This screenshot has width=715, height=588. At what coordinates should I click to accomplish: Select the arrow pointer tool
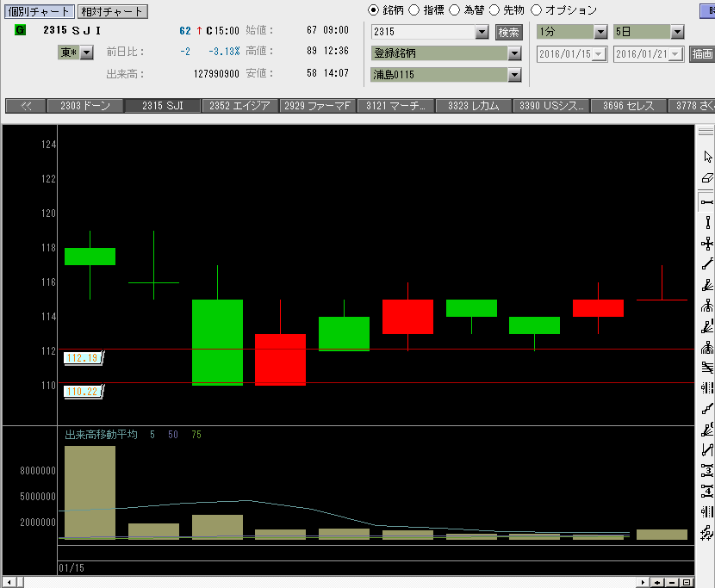tap(707, 157)
